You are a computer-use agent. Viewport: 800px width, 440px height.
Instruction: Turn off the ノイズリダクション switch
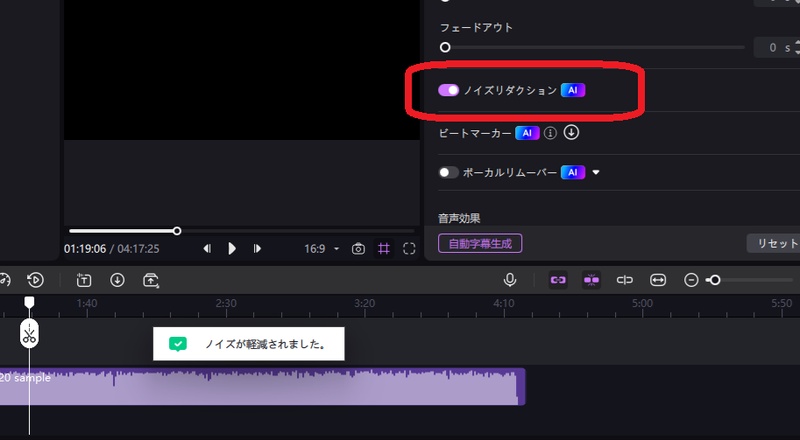(448, 90)
